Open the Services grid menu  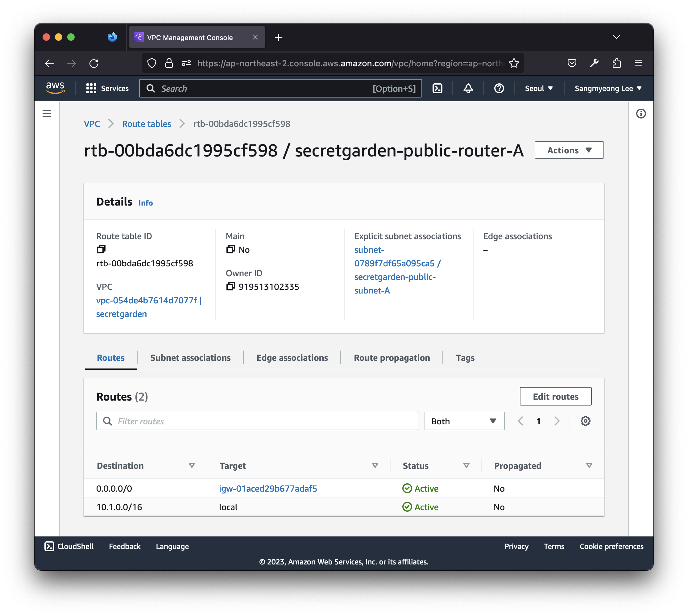[107, 88]
